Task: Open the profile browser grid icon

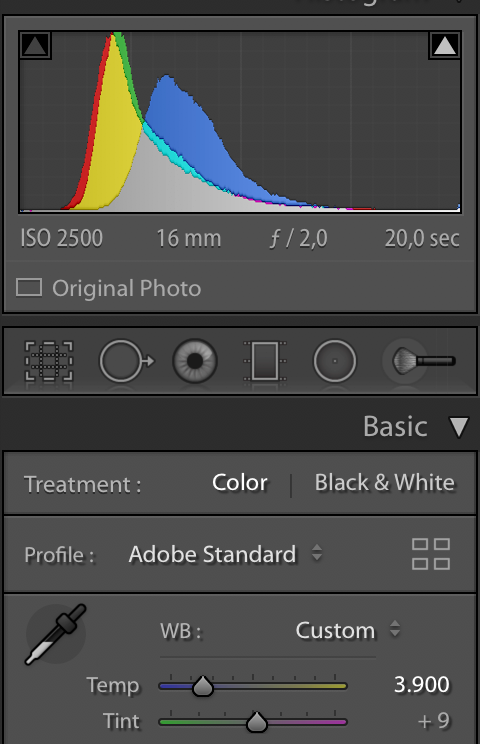Action: tap(431, 554)
